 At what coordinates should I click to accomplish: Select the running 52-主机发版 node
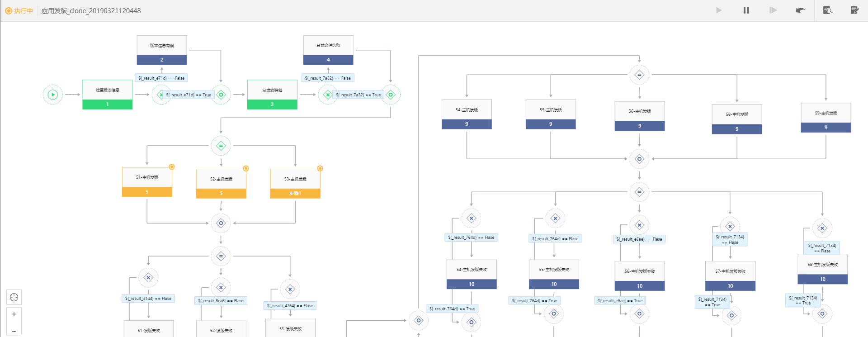coord(221,184)
